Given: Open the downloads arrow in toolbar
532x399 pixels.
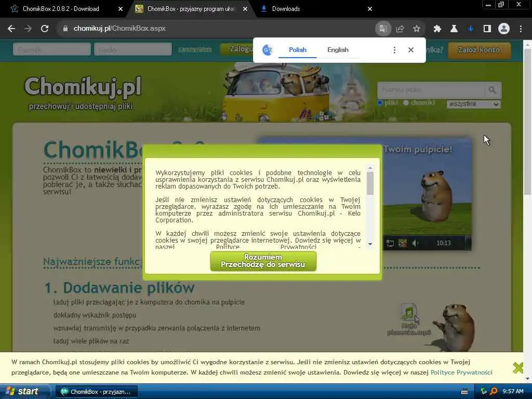Looking at the screenshot, I should [471, 29].
